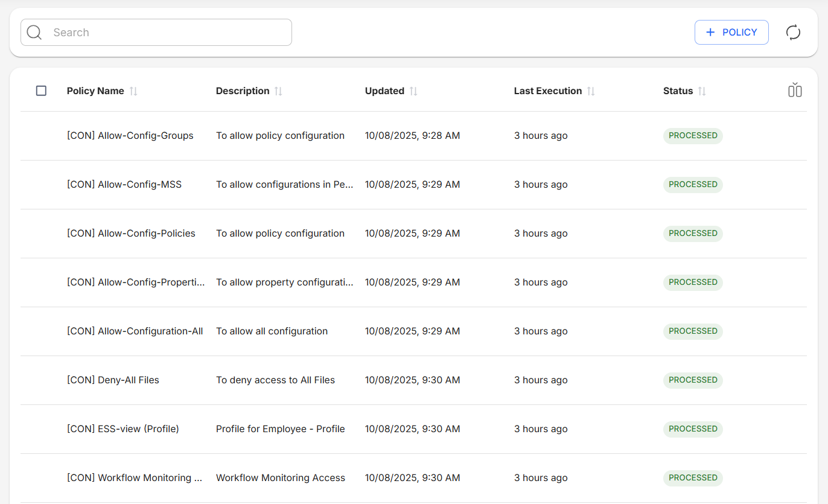Screen dimensions: 828x504
Task: Click the + POLICY button
Action: 731,33
